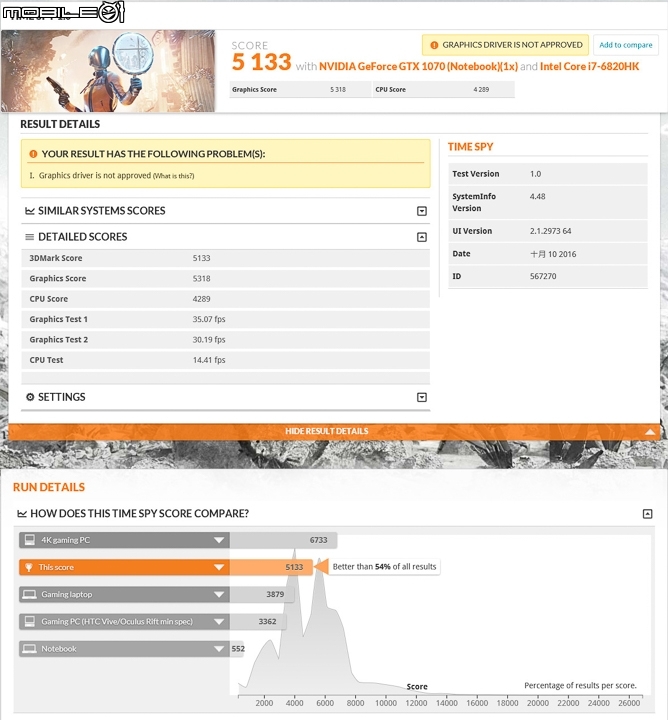Image resolution: width=668 pixels, height=720 pixels.
Task: Open the Gaming laptop dropdown arrow
Action: (219, 594)
